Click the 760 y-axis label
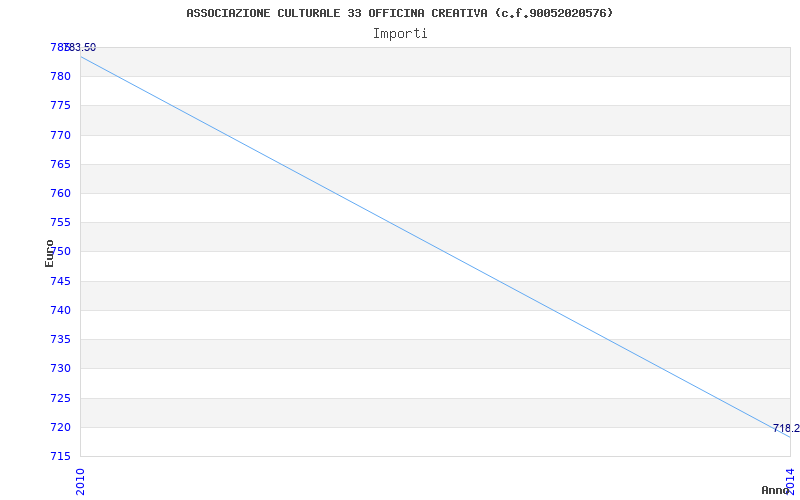 61,193
